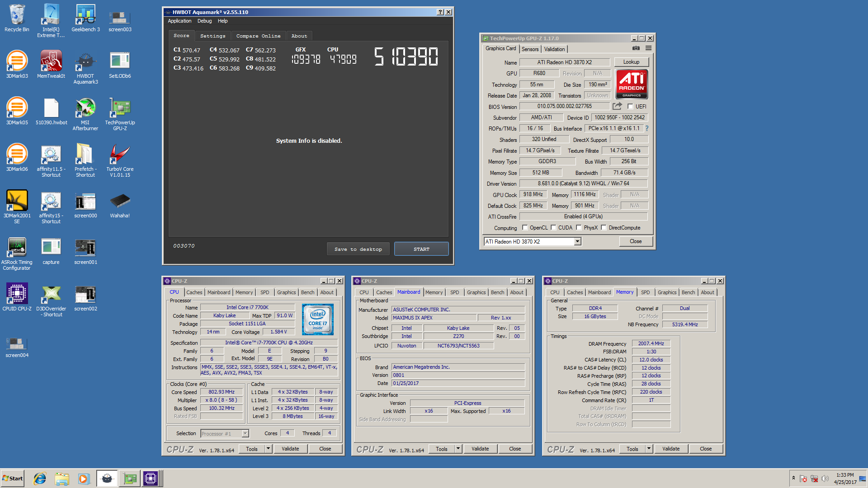Click Validate in the Memory CPU-Z window
Viewport: 868px width, 488px height.
pos(671,449)
